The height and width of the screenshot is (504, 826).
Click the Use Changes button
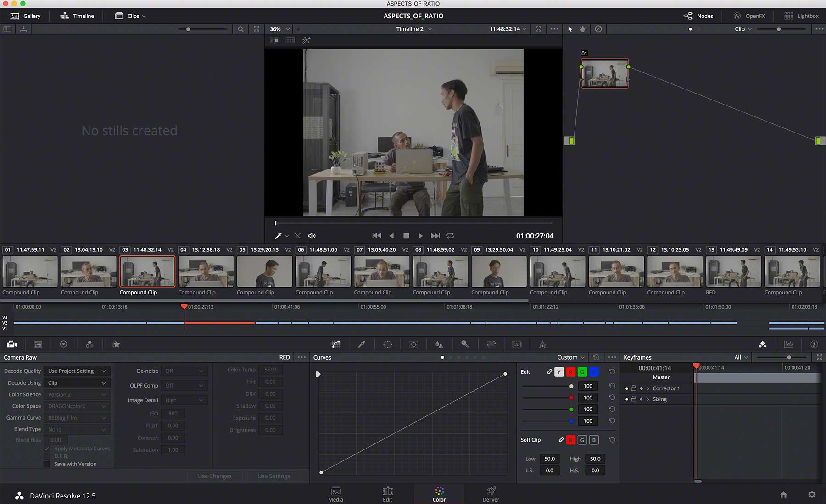click(215, 476)
